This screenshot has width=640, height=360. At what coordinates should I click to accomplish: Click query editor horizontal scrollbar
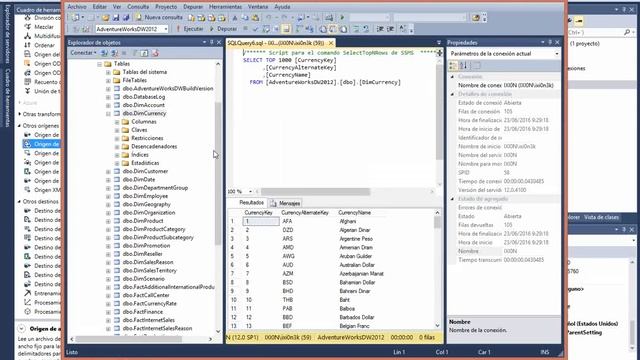316,191
